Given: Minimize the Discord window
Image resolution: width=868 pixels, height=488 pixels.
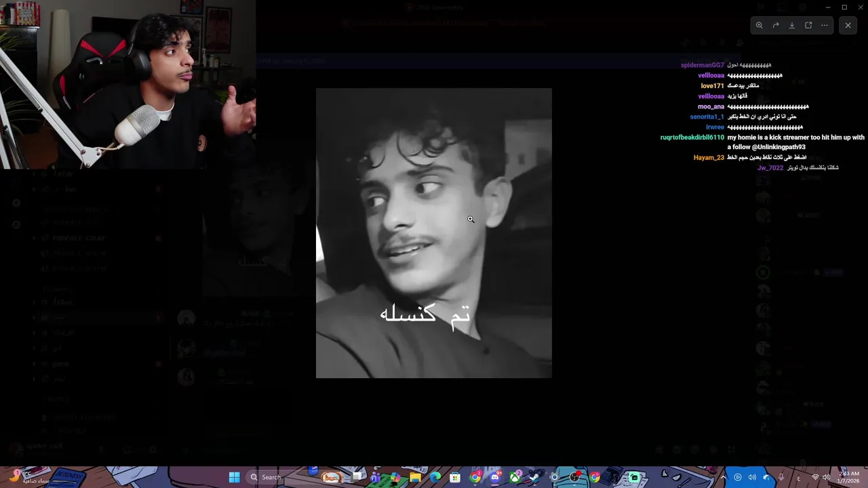Looking at the screenshot, I should point(828,7).
